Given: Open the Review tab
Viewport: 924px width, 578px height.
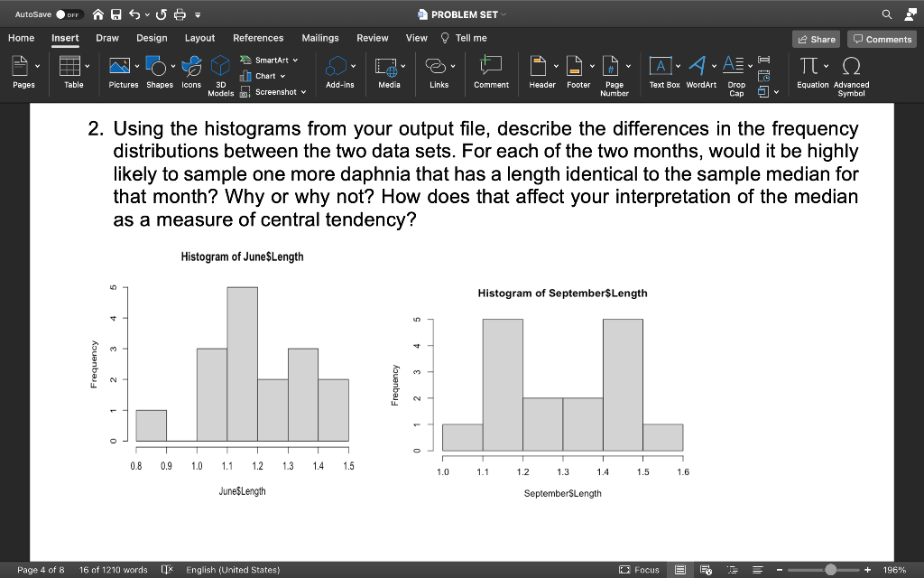Looking at the screenshot, I should [x=373, y=38].
